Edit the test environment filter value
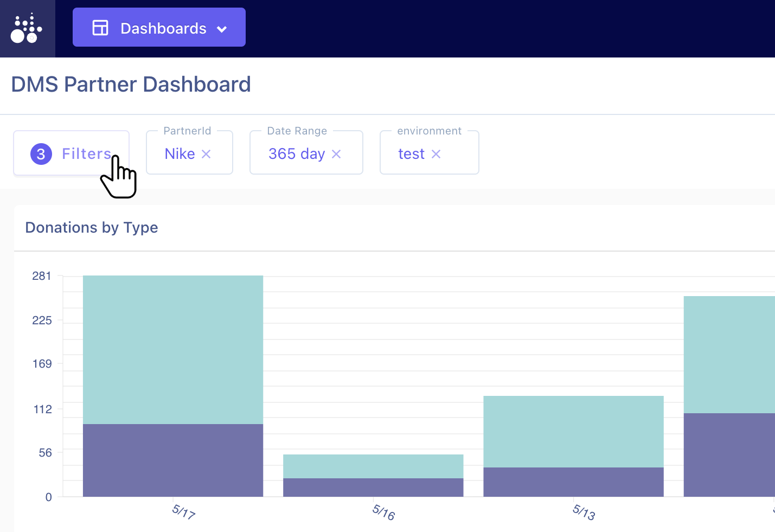 [x=411, y=154]
